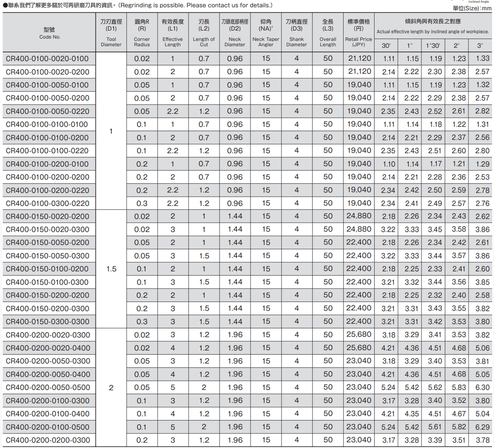Select code CR400-0100-0050-0220

coord(47,111)
